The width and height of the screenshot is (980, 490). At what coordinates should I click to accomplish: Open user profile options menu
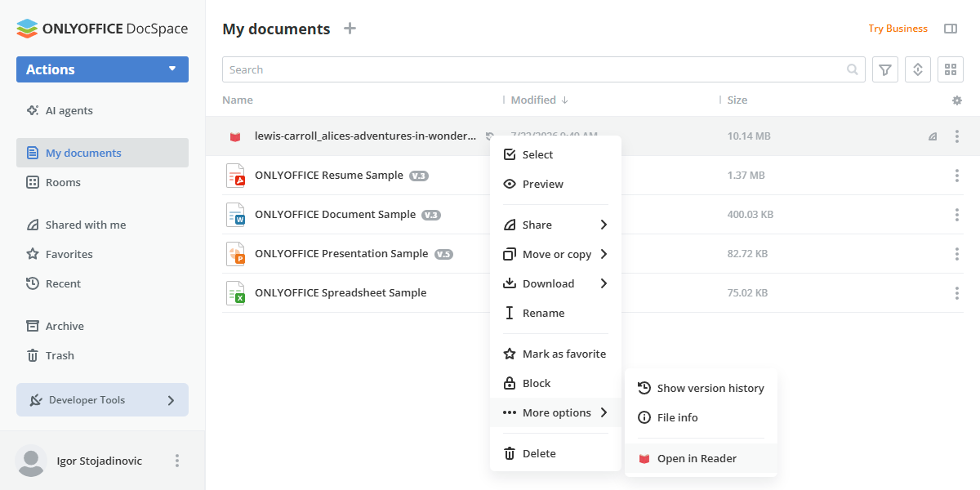[x=177, y=461]
